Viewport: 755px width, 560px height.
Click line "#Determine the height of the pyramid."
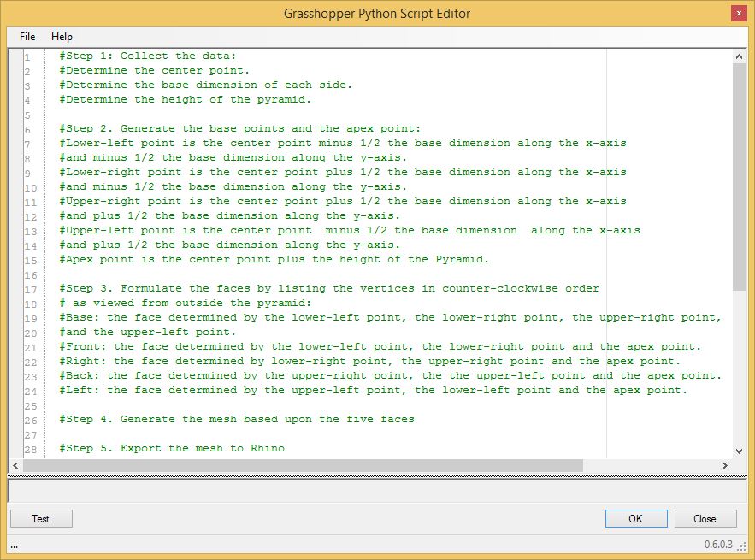coord(186,99)
